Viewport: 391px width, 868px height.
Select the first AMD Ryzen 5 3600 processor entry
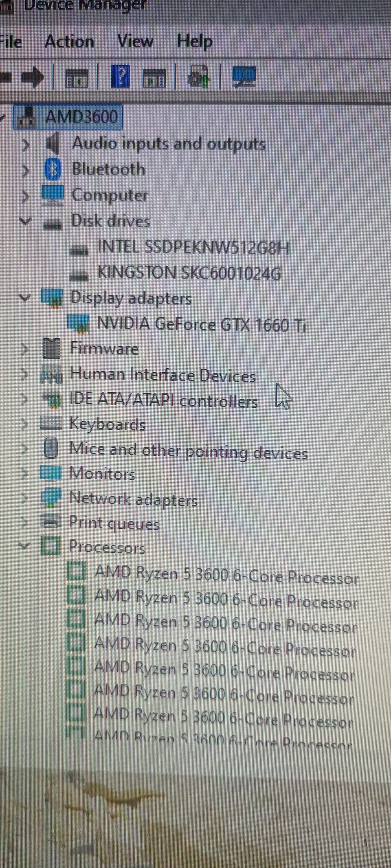(226, 574)
